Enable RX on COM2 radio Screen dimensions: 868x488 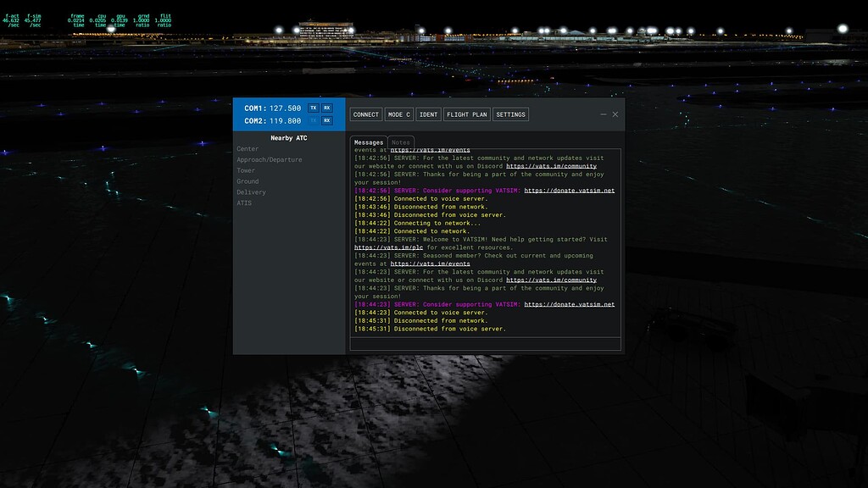(326, 120)
